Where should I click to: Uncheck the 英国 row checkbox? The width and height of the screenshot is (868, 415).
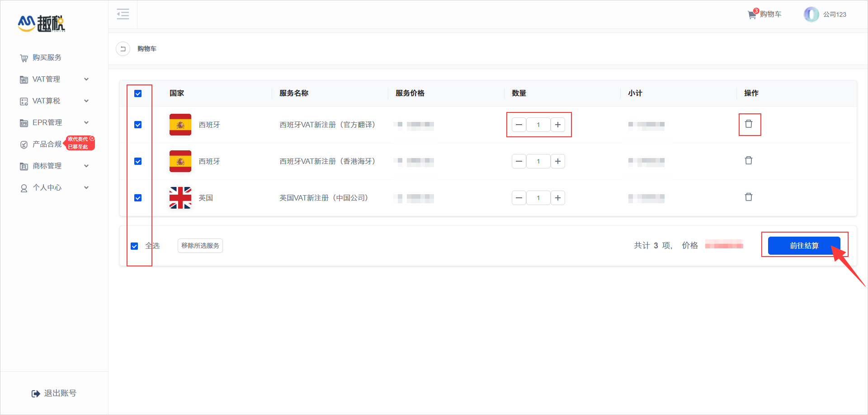click(x=138, y=197)
